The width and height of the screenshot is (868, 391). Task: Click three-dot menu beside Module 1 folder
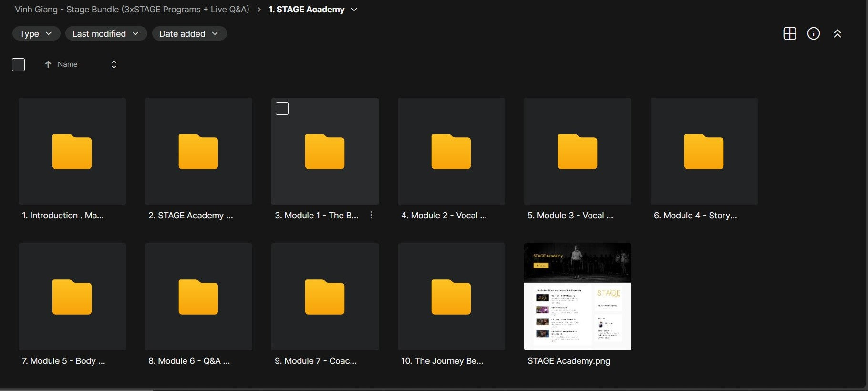click(371, 215)
